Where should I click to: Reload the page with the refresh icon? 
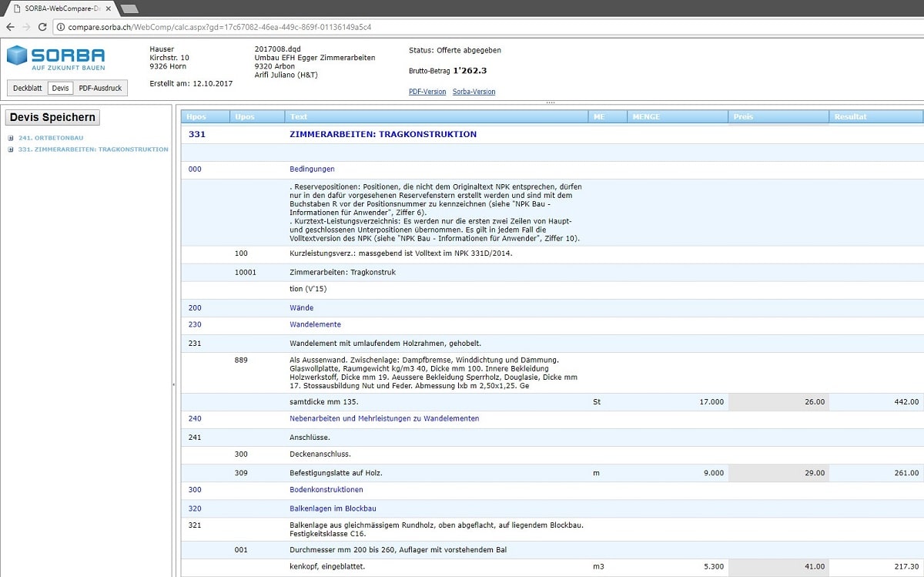tap(42, 27)
